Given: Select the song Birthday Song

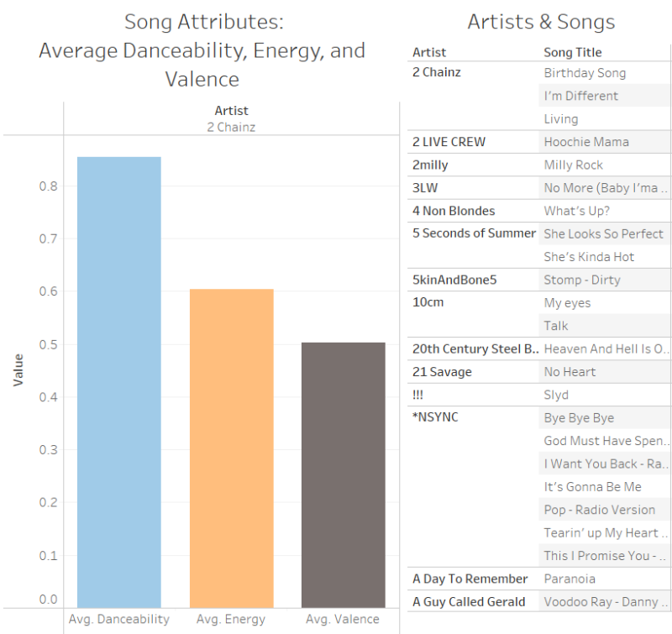Looking at the screenshot, I should coord(585,73).
